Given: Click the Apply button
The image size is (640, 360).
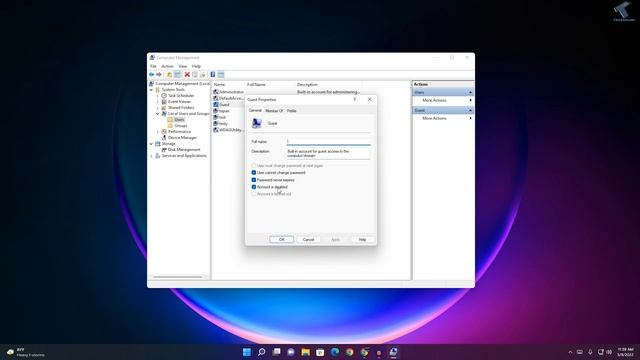Looking at the screenshot, I should (x=336, y=240).
